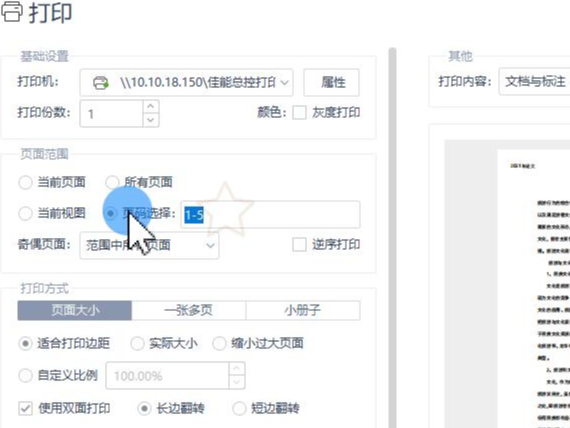This screenshot has height=428, width=570.
Task: Select the 当前页面 radio option
Action: tap(25, 182)
